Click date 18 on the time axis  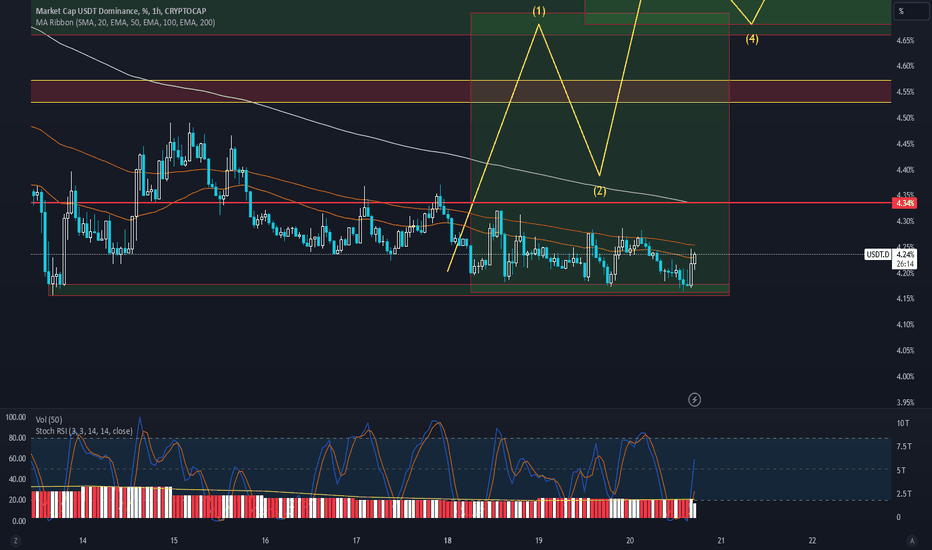[448, 540]
